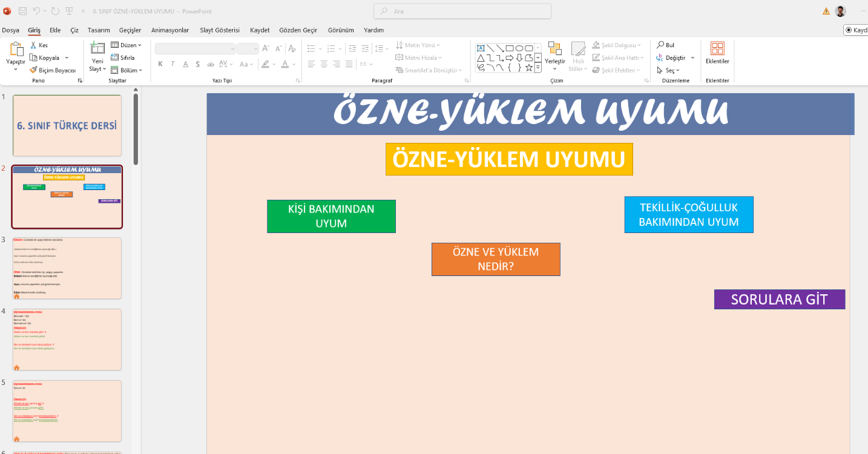Select the triangle shape in gallery
This screenshot has width=868, height=454.
(x=481, y=58)
